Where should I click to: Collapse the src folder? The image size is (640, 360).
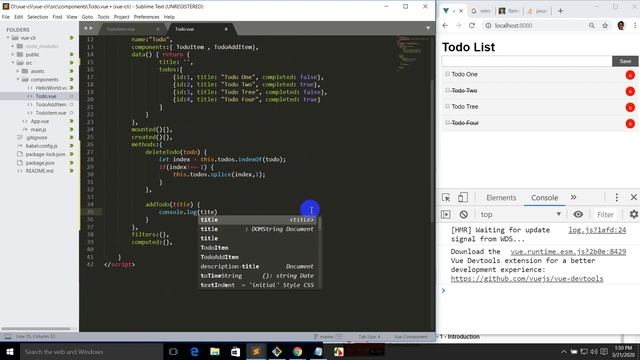tap(13, 63)
